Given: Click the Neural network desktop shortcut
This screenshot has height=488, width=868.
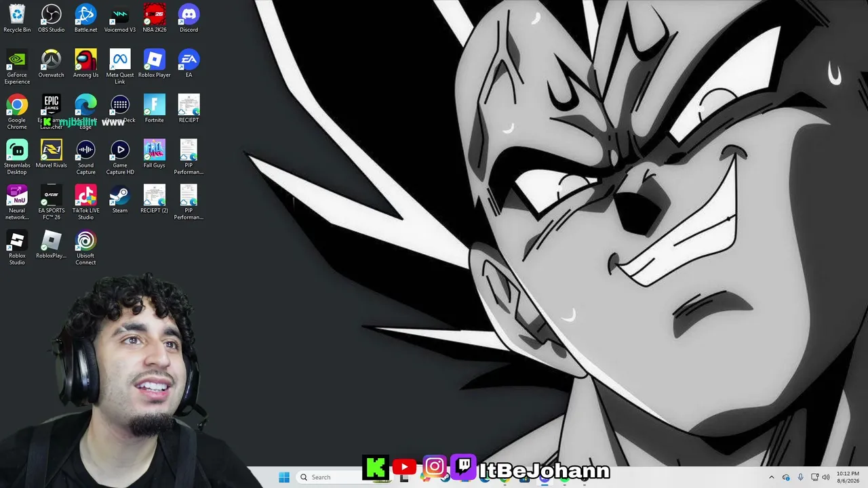Looking at the screenshot, I should 17,203.
